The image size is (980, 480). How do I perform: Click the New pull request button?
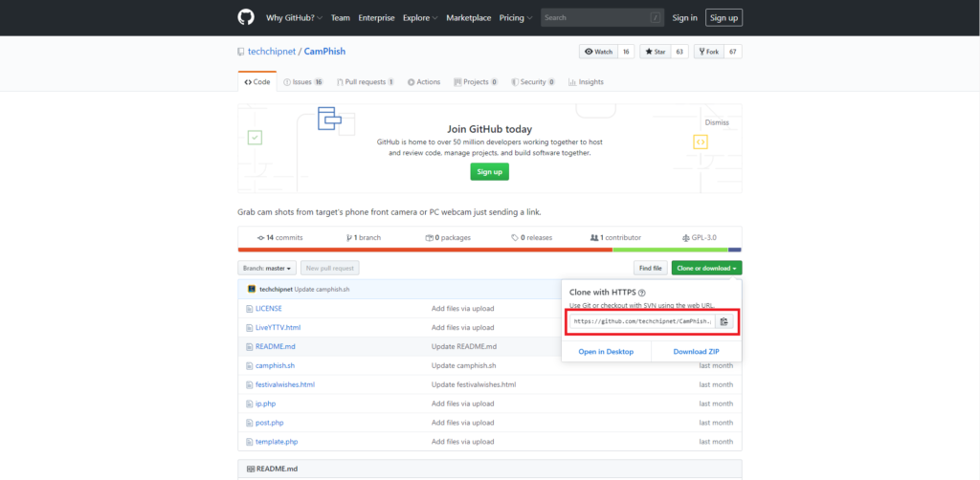(330, 269)
